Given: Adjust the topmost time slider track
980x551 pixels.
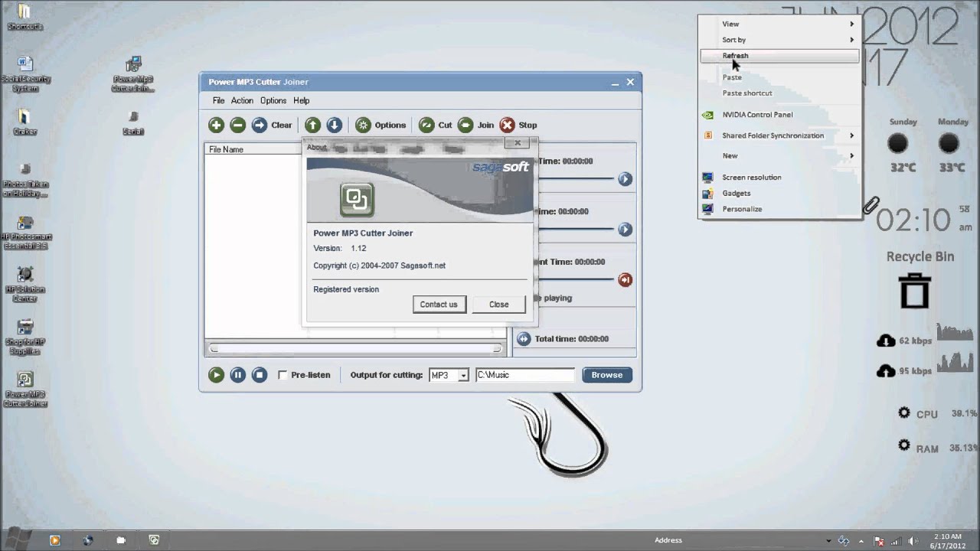Looking at the screenshot, I should [x=576, y=179].
